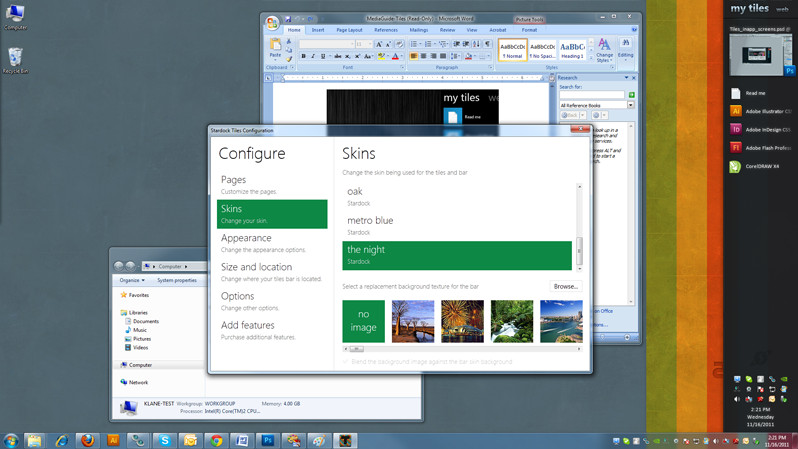Click text highlight color icon in Word
Screen dimensions: 798x449
pos(381,57)
